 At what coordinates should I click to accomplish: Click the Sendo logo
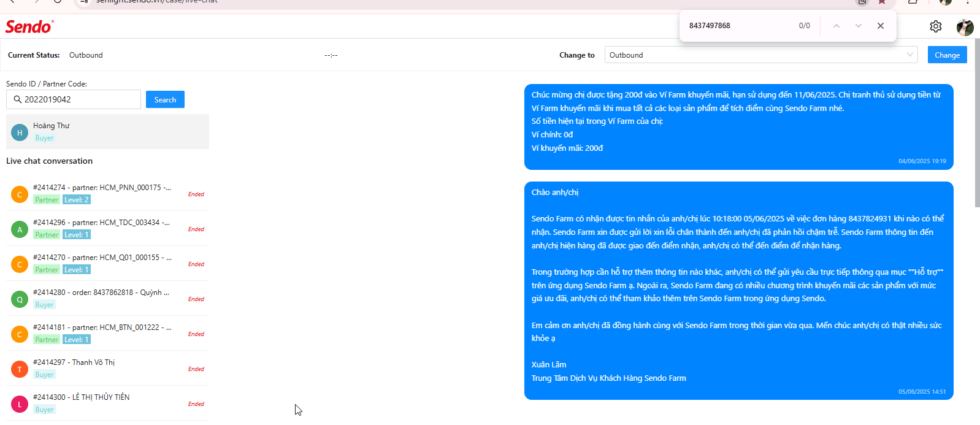pyautogui.click(x=29, y=26)
